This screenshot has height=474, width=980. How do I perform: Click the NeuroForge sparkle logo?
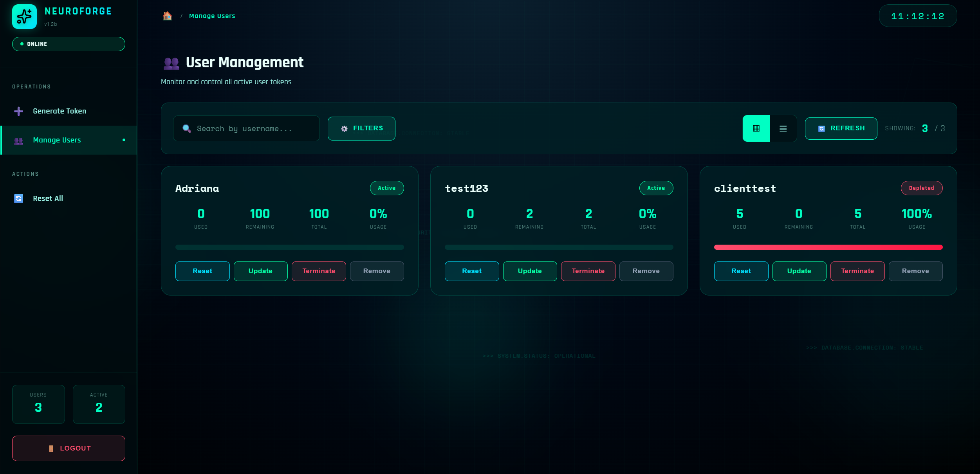(24, 17)
